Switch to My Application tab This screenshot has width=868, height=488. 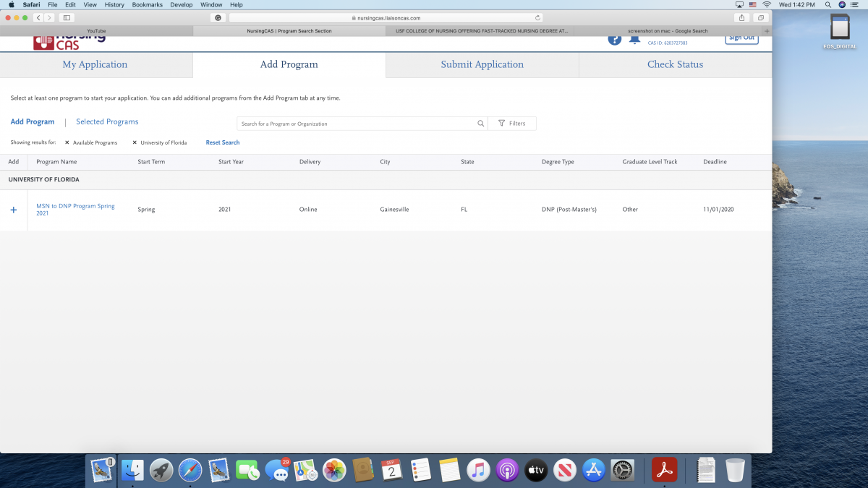pyautogui.click(x=95, y=64)
